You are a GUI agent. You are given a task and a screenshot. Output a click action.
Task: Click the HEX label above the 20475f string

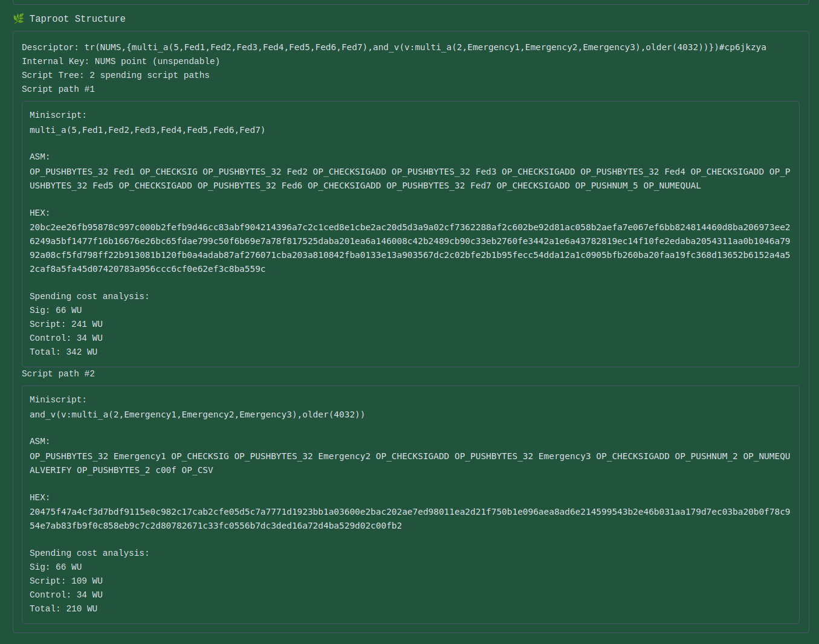40,497
